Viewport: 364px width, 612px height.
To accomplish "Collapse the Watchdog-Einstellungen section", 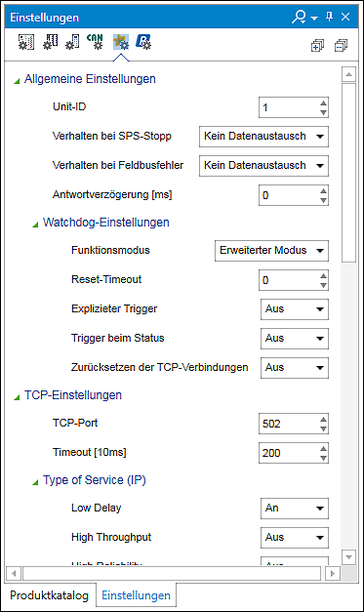I will pos(35,224).
